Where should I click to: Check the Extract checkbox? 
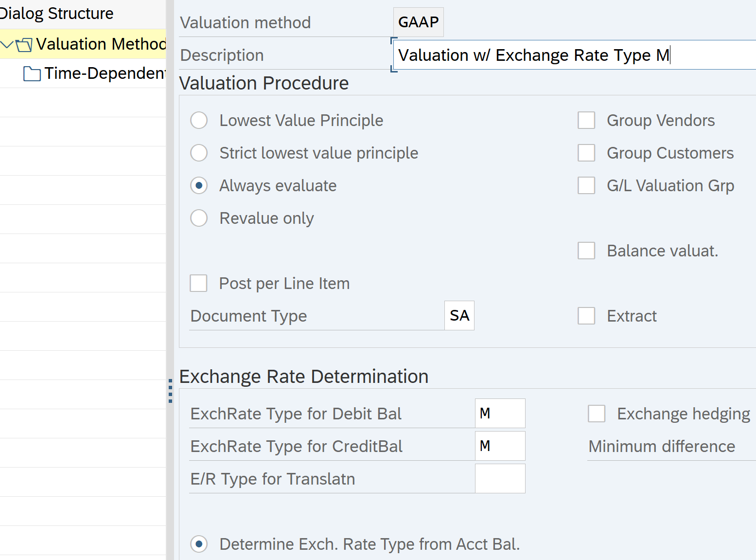[x=586, y=316]
